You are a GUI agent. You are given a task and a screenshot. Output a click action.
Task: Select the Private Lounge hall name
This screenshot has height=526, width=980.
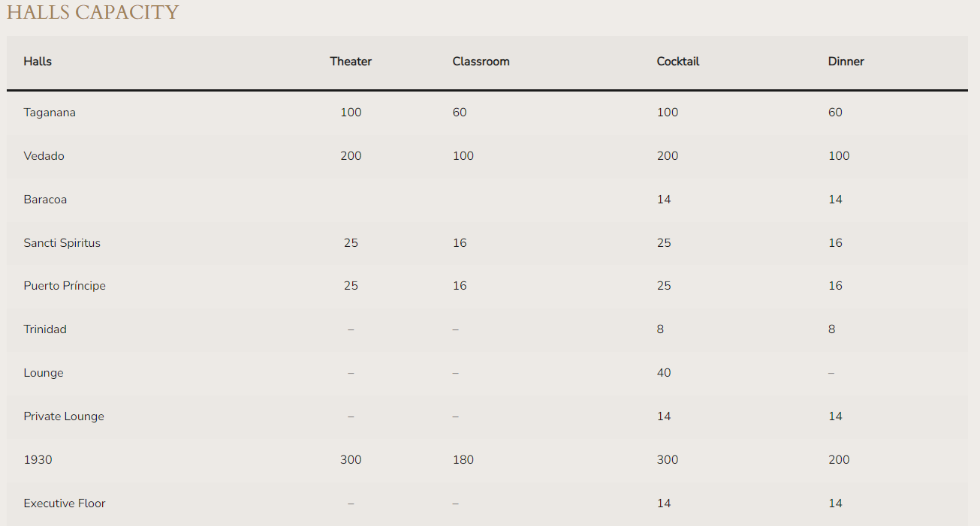click(x=64, y=416)
